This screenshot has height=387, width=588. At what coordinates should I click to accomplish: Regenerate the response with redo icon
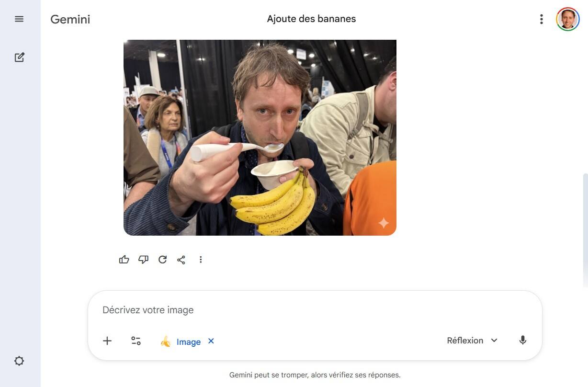tap(162, 260)
